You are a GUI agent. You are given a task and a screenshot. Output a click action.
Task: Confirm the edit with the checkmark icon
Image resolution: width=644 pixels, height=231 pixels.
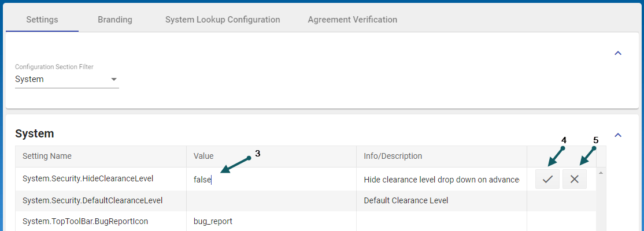[x=547, y=179]
